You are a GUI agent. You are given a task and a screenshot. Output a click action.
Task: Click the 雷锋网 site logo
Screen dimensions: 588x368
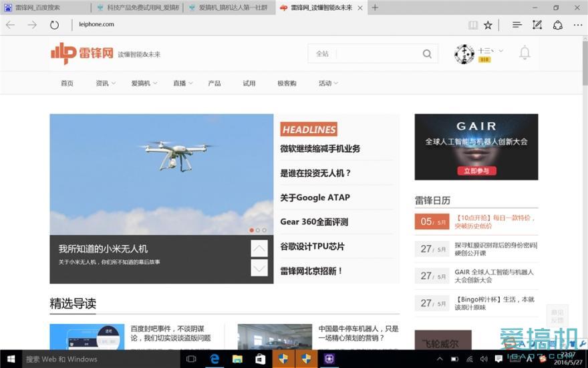(82, 54)
